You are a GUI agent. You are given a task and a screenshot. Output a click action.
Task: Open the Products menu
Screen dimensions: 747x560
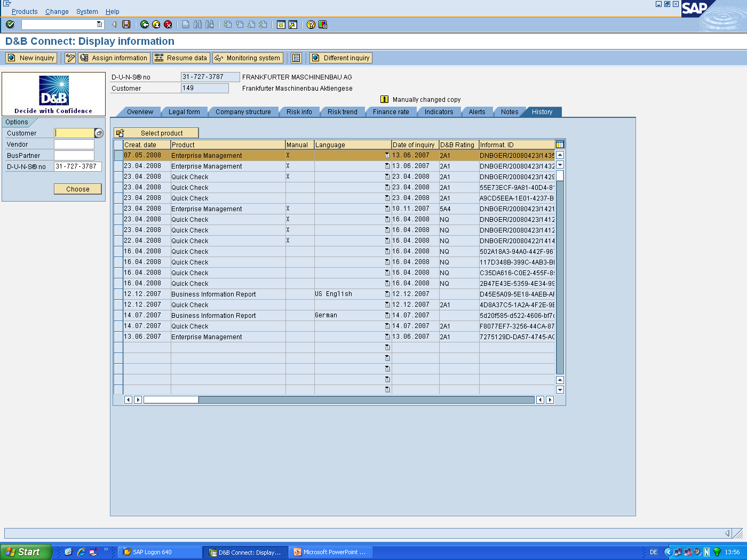pyautogui.click(x=25, y=11)
